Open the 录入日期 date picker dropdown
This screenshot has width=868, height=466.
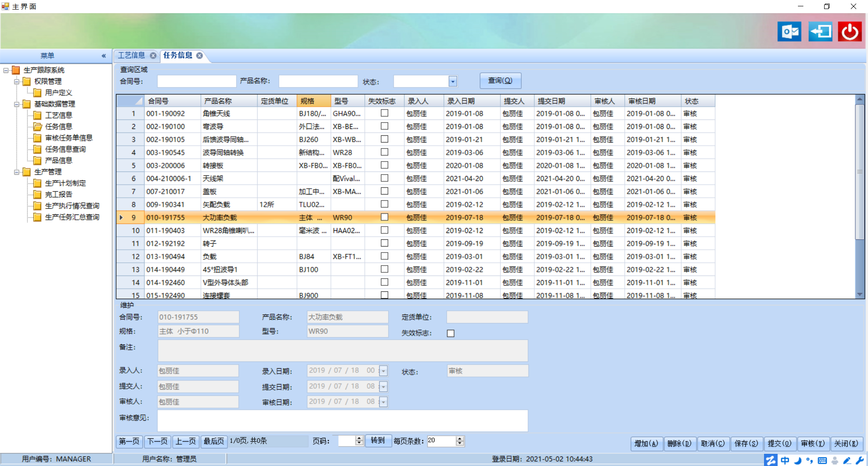pyautogui.click(x=383, y=371)
